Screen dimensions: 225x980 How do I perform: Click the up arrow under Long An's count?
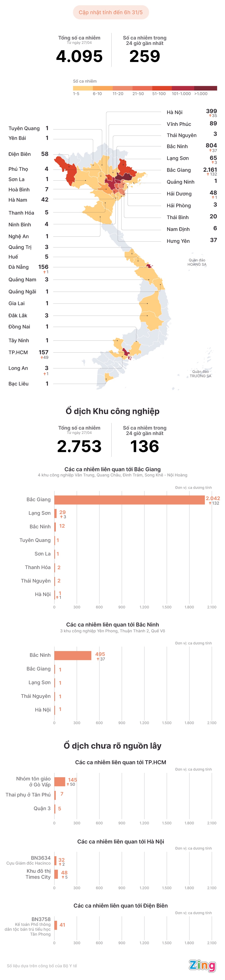coord(45,374)
